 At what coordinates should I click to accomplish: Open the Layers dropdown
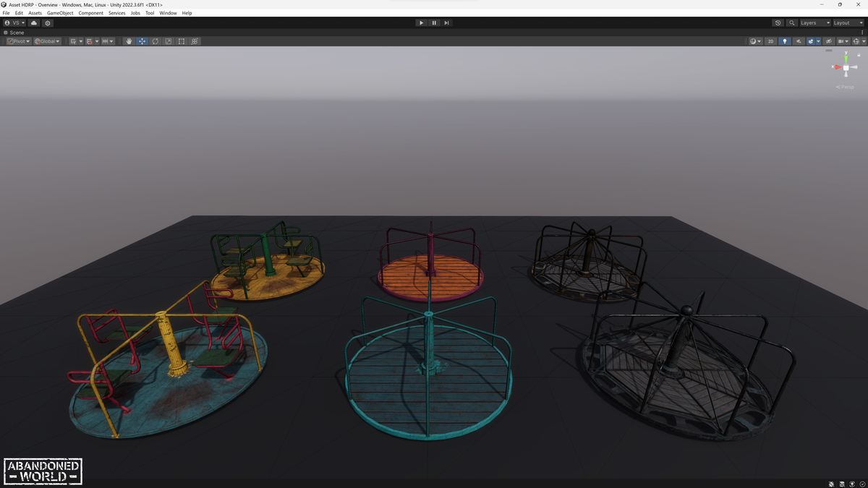click(x=814, y=23)
